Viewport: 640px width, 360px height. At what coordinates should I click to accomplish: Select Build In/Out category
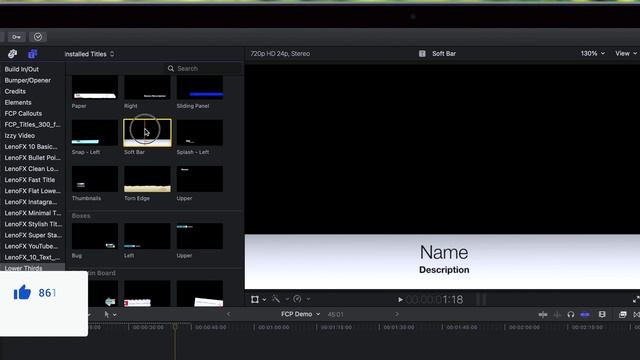click(22, 69)
